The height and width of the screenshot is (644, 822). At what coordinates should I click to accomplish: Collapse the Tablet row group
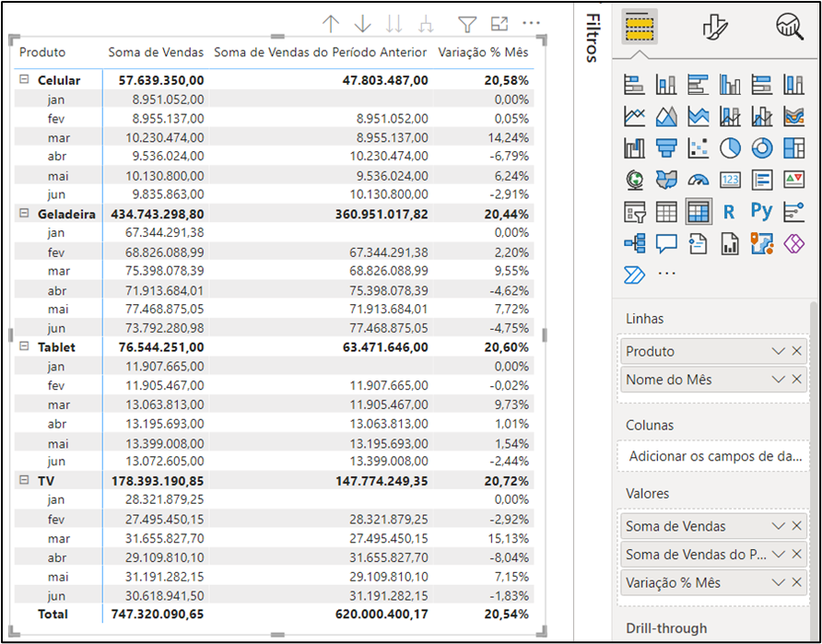[x=23, y=347]
